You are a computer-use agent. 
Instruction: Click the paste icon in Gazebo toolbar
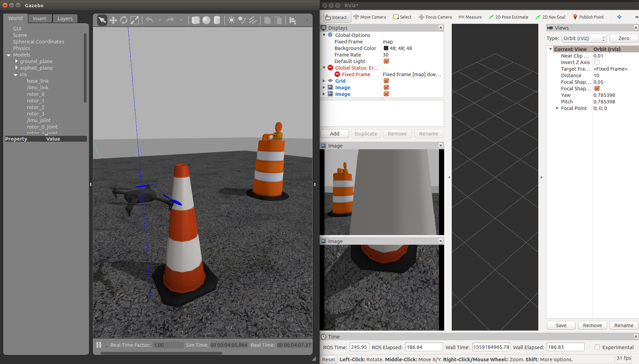coord(278,20)
